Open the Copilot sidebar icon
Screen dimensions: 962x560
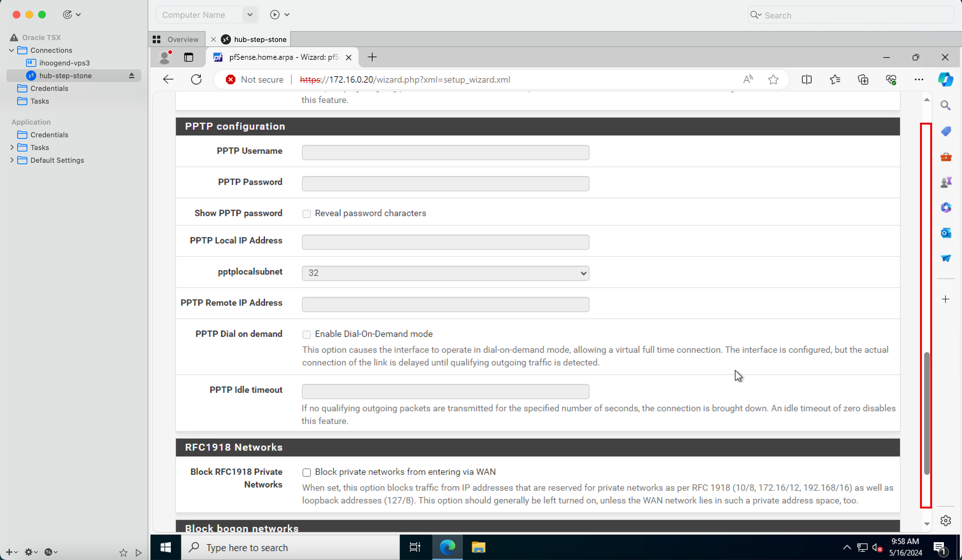click(x=945, y=79)
